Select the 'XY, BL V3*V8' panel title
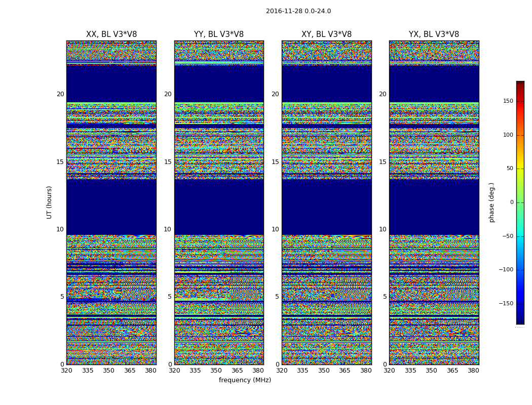The height and width of the screenshot is (405, 532). tap(326, 34)
